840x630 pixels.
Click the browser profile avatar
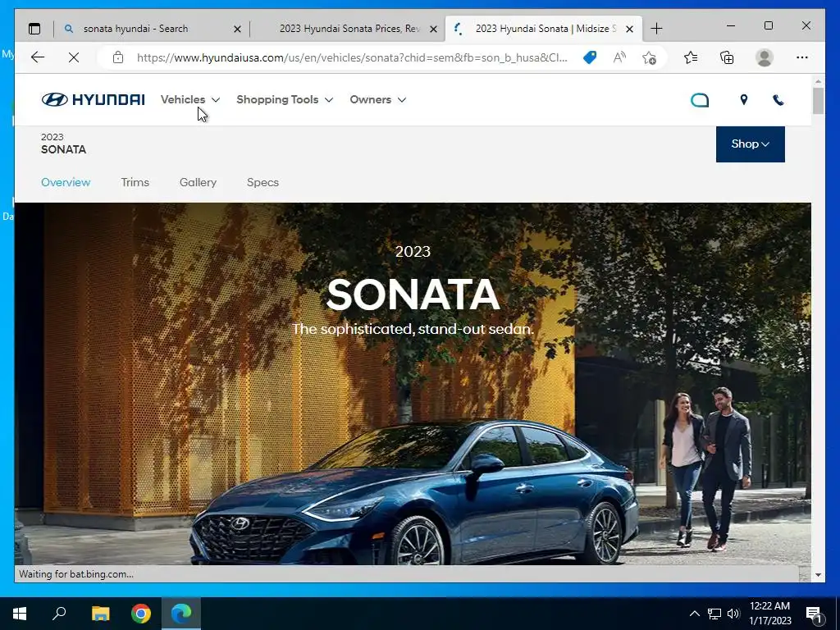[765, 57]
